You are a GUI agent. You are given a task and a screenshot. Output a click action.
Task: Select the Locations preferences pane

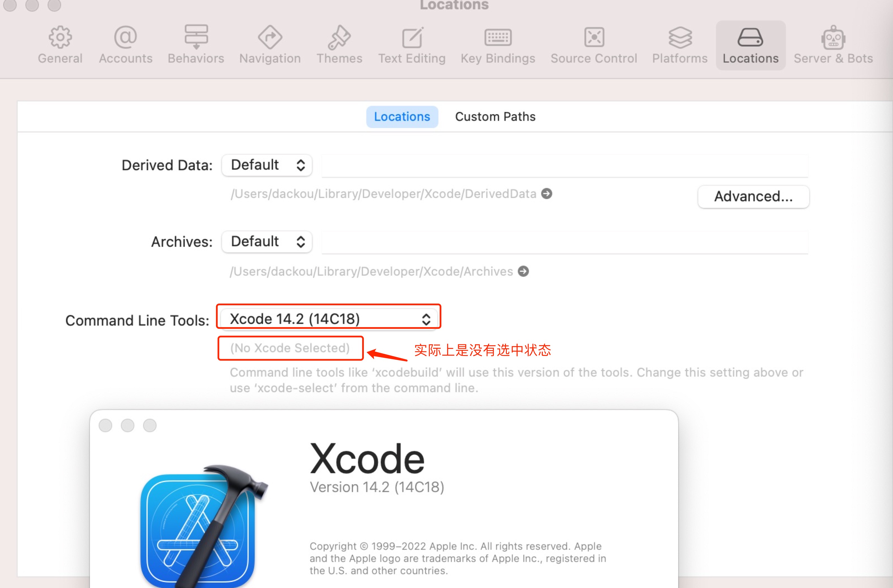click(750, 45)
